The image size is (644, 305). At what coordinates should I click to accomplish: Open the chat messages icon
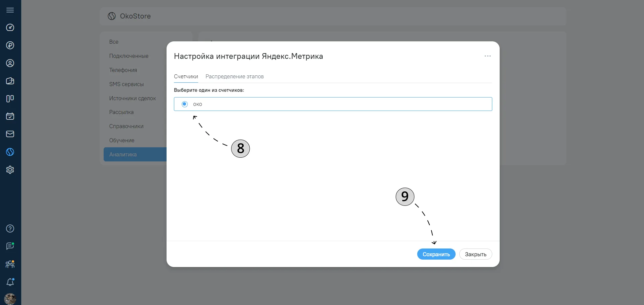coord(10,246)
